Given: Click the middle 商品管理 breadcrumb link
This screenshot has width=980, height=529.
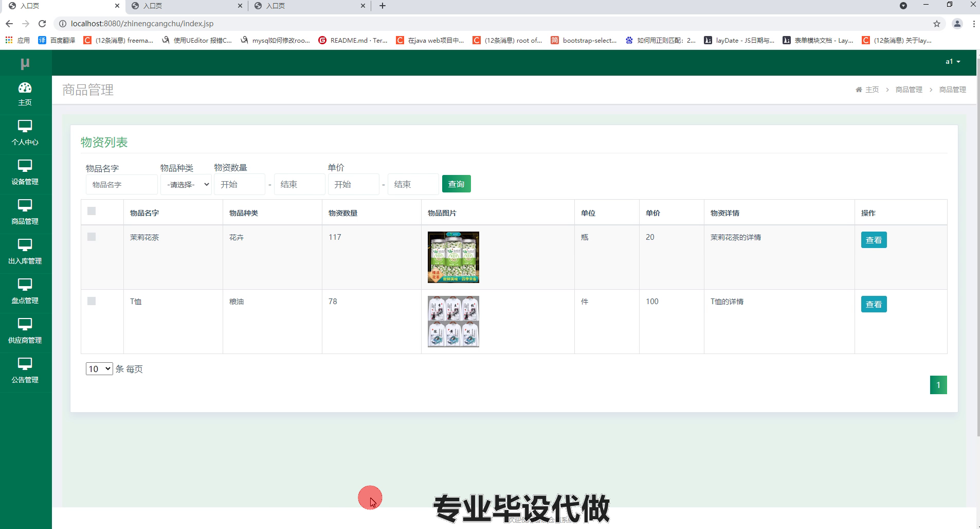Looking at the screenshot, I should (x=909, y=90).
